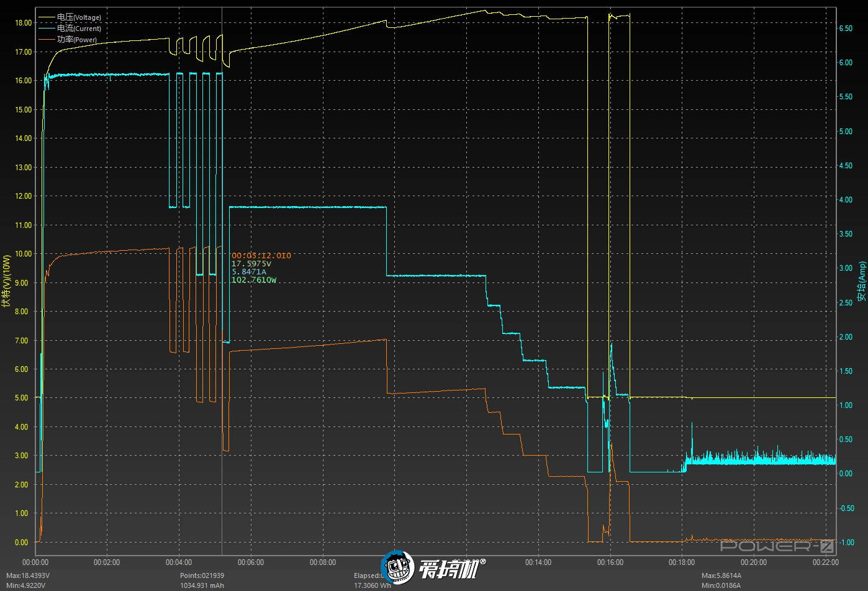Click the Max:5.8614A current readout
This screenshot has height=591, width=868.
coord(721,575)
